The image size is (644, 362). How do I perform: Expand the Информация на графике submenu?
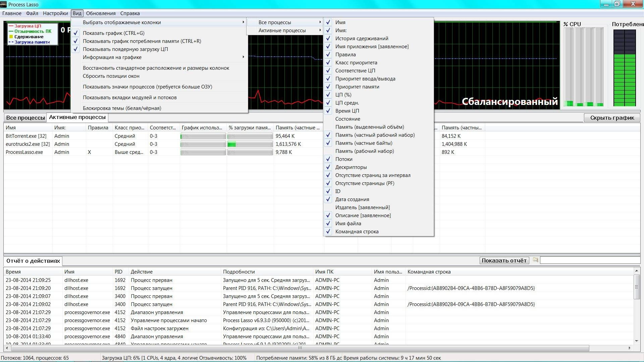pyautogui.click(x=159, y=57)
